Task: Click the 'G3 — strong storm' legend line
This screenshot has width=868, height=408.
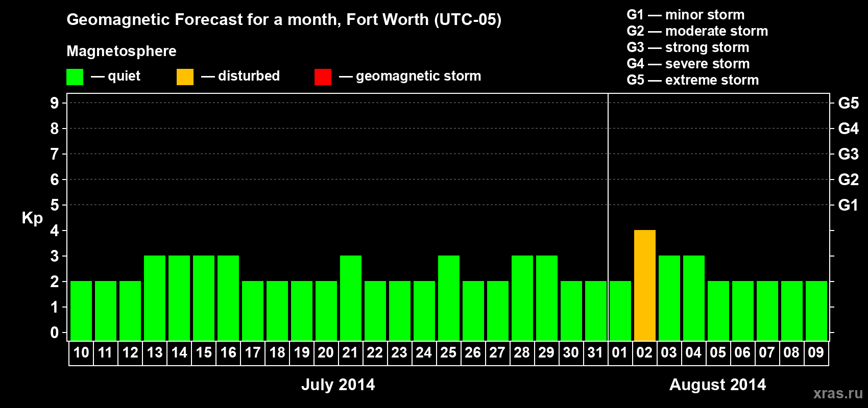Action: click(x=688, y=47)
